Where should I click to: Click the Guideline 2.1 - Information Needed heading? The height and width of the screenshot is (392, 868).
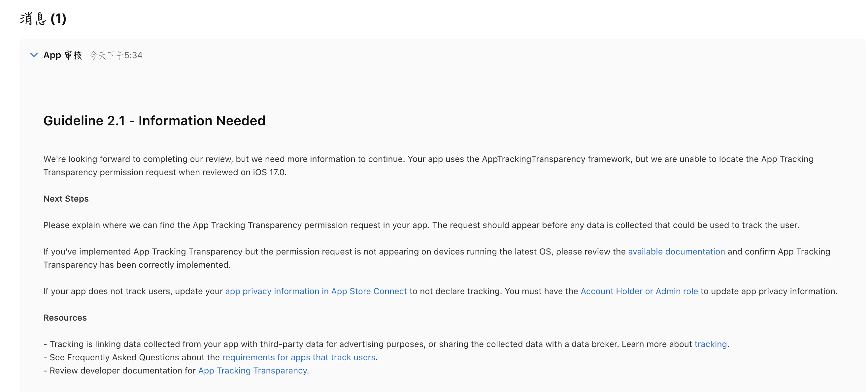(154, 121)
